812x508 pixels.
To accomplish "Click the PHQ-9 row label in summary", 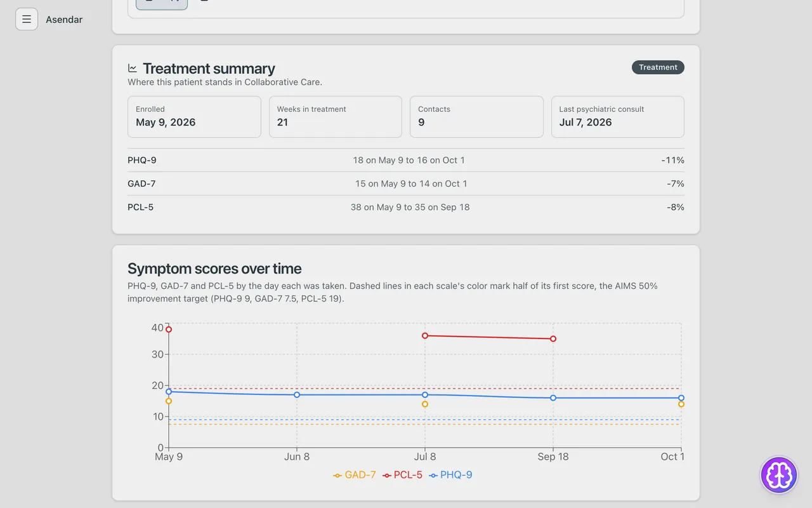I will (142, 160).
